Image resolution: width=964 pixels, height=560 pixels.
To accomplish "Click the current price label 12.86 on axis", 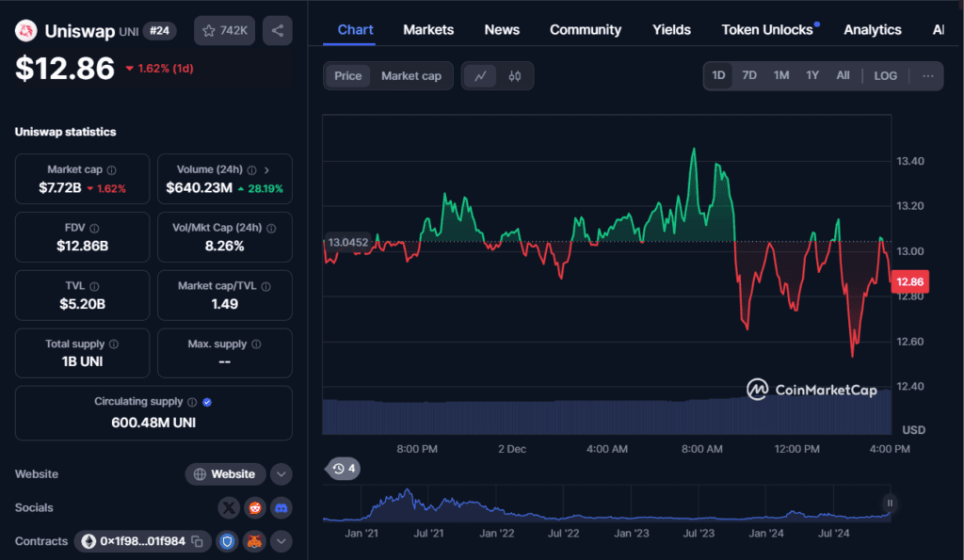I will point(910,281).
